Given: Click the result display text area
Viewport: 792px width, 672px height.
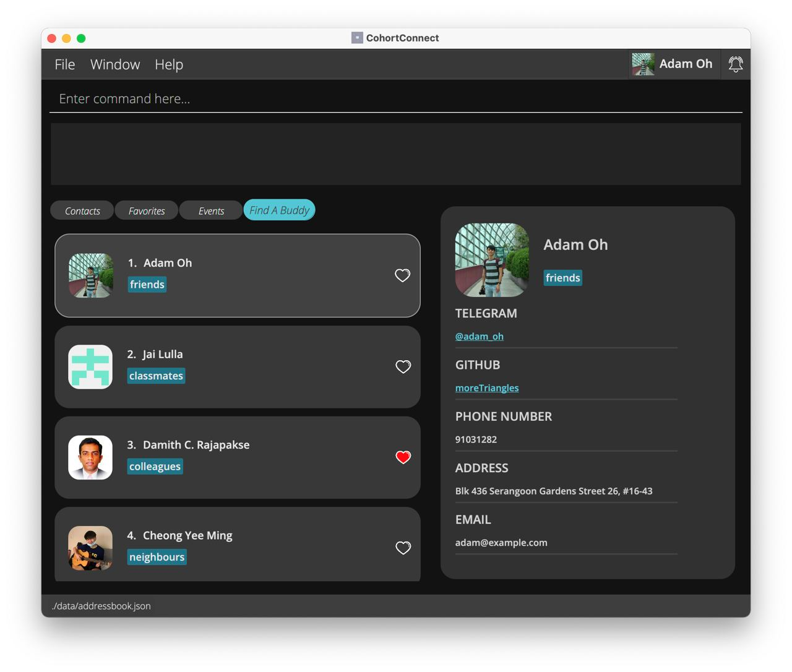Looking at the screenshot, I should click(x=396, y=154).
